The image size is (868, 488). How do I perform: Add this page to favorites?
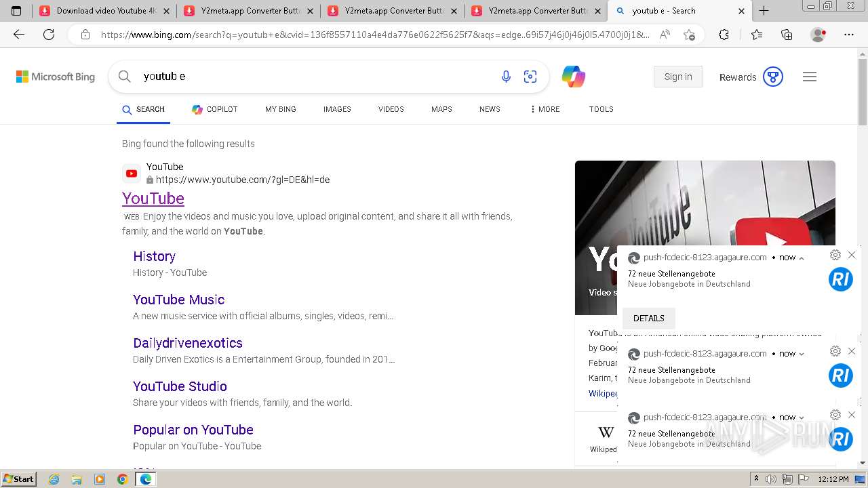pos(689,35)
